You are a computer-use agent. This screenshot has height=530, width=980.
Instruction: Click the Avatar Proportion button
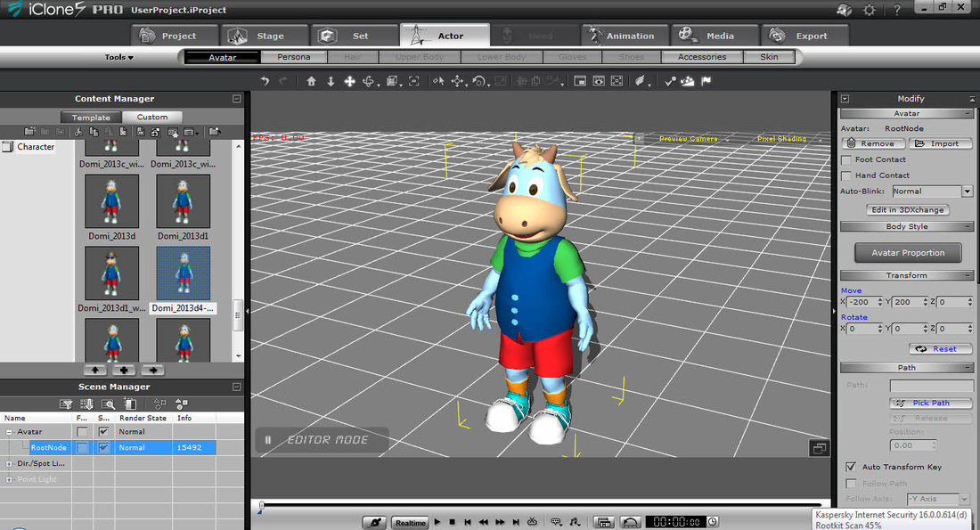click(x=908, y=253)
